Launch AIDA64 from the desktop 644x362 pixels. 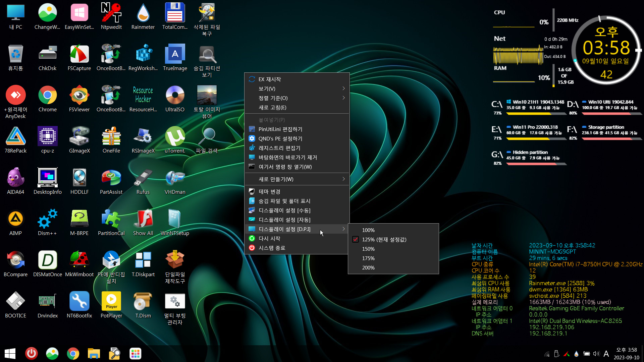pos(15,181)
